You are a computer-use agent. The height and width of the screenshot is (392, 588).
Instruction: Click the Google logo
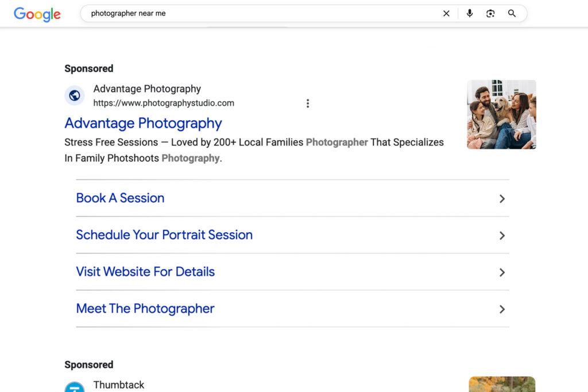37,14
